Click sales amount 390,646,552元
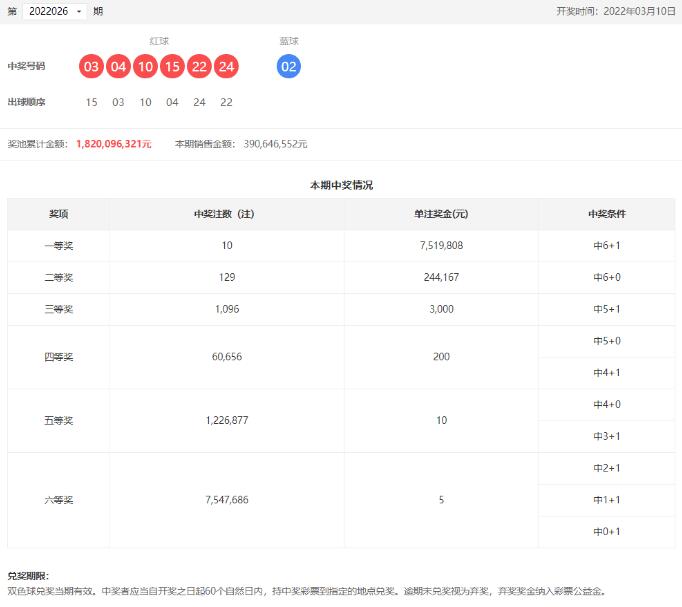Viewport: 682px width, 607px height. point(275,144)
